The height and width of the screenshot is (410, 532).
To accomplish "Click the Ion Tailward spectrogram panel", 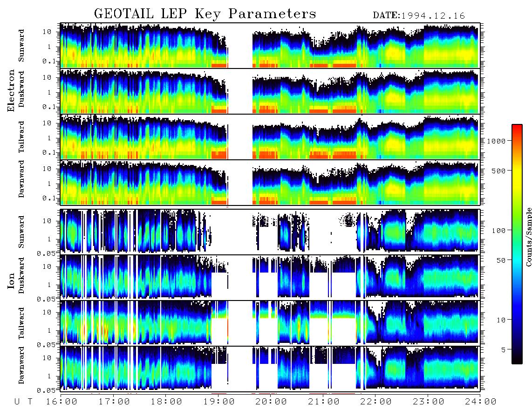I will tap(270, 323).
